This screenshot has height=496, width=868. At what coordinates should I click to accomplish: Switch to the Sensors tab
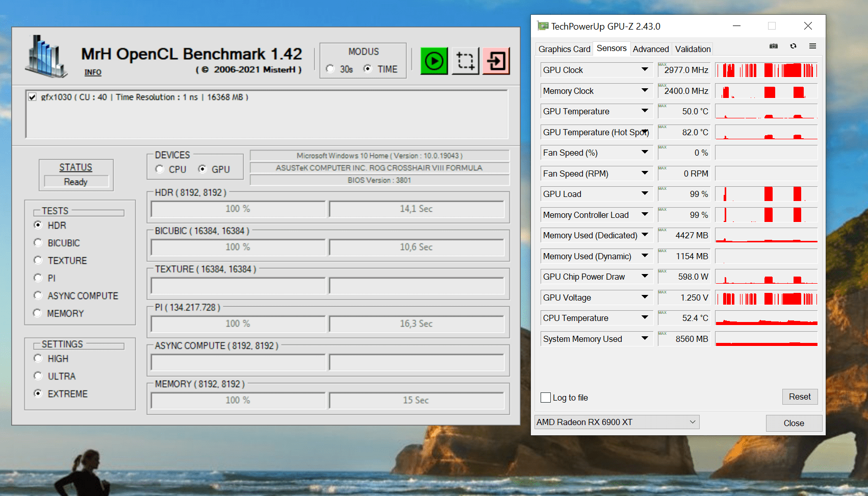[x=611, y=48]
